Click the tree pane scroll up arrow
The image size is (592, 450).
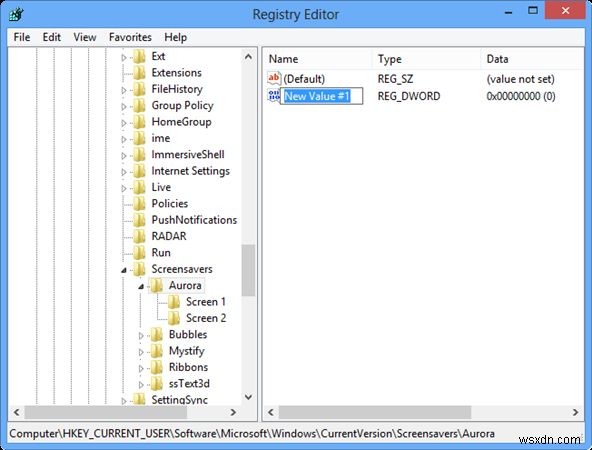click(x=248, y=57)
